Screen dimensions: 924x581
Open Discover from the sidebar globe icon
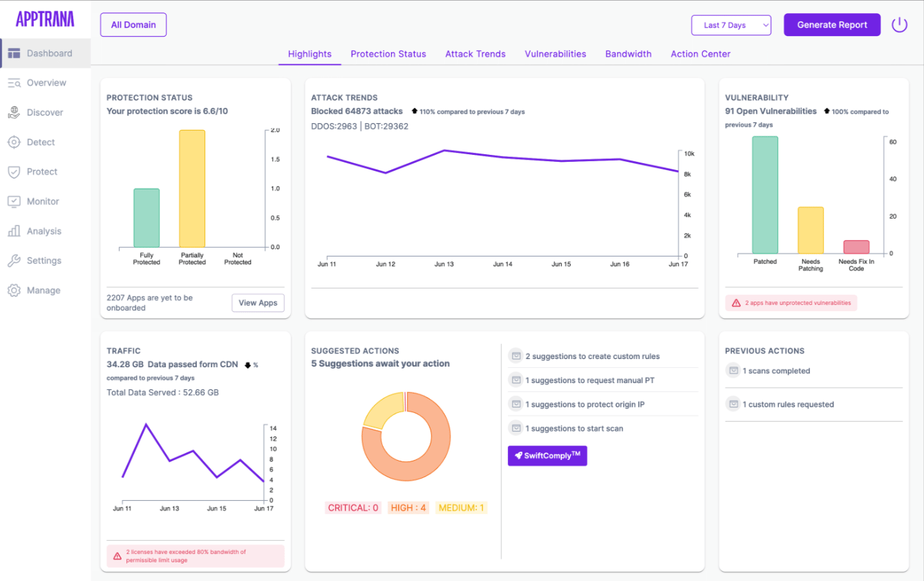point(14,113)
